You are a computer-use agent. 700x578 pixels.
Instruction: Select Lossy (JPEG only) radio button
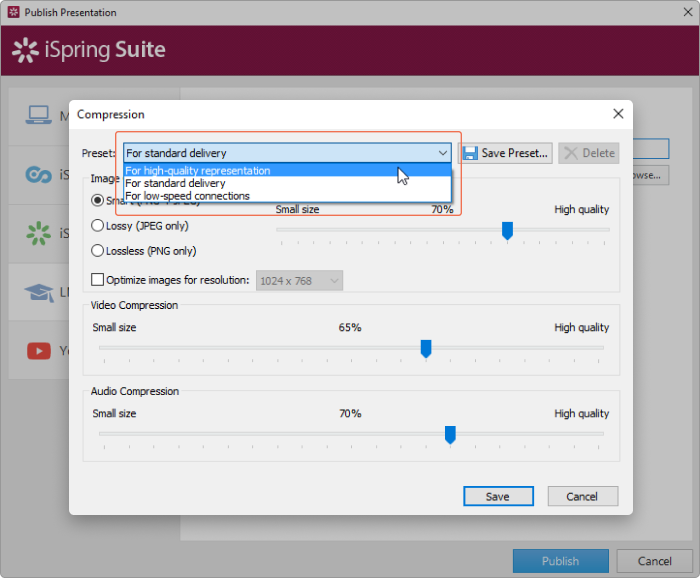coord(97,225)
